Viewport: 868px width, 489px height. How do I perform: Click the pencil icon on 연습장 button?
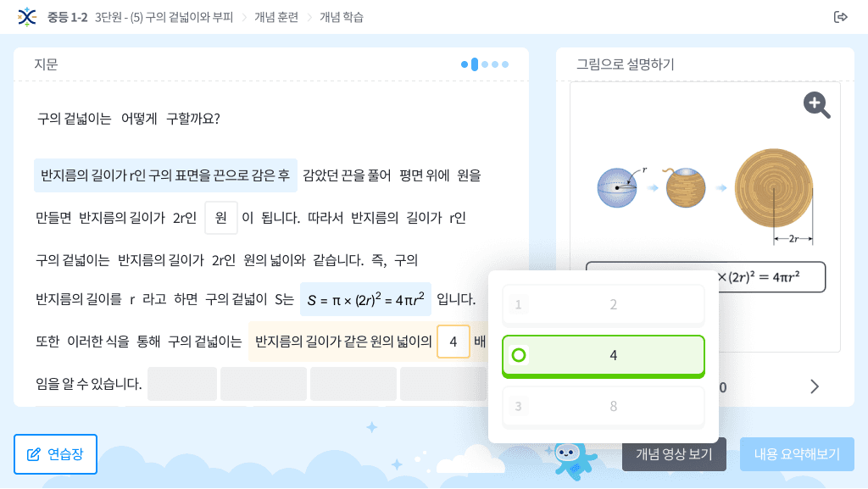tap(34, 454)
